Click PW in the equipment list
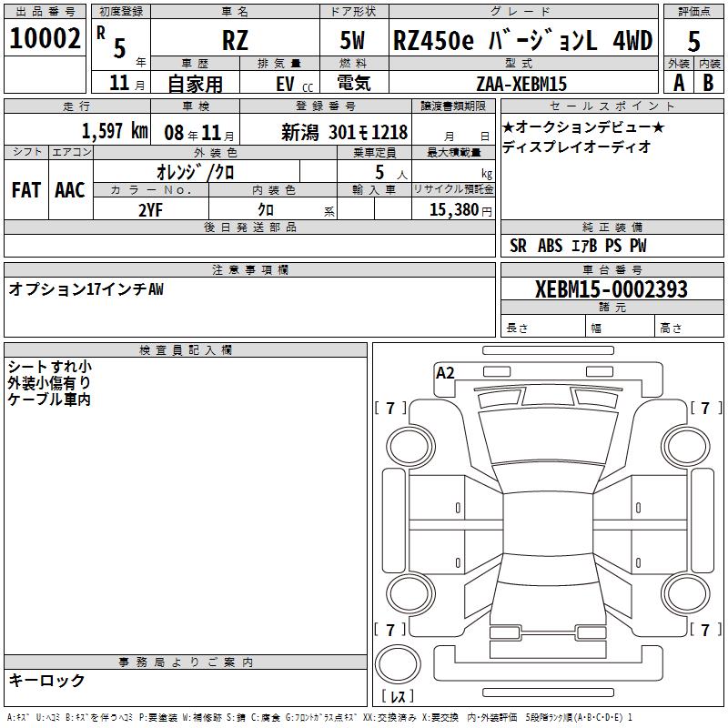 click(x=638, y=246)
